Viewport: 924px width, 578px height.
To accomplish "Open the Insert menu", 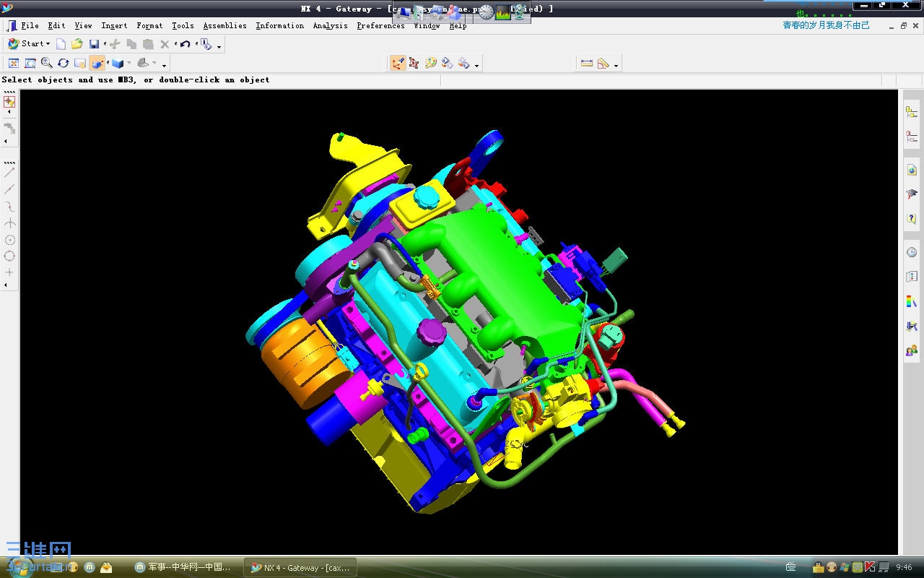I will pos(114,25).
